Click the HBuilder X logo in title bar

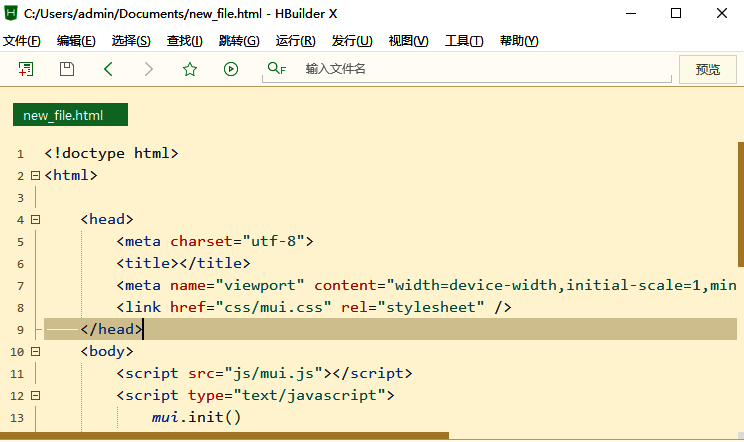(12, 13)
